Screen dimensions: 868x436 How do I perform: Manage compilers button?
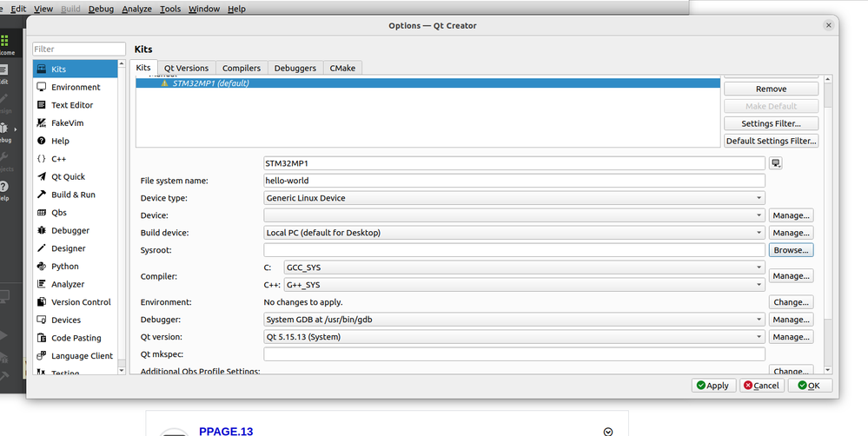[791, 275]
